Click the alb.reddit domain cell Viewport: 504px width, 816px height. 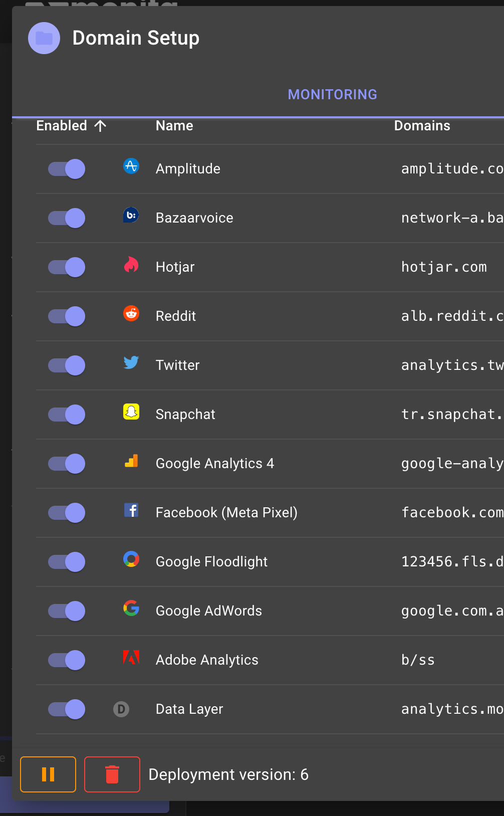[x=452, y=316]
